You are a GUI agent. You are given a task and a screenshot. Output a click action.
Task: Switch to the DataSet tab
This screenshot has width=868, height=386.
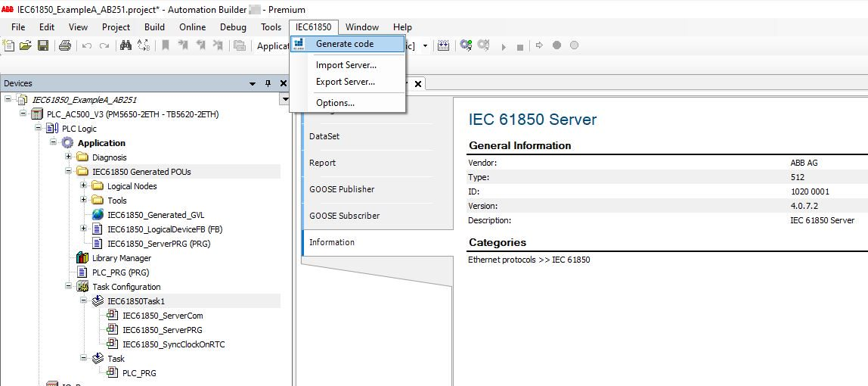pos(324,136)
